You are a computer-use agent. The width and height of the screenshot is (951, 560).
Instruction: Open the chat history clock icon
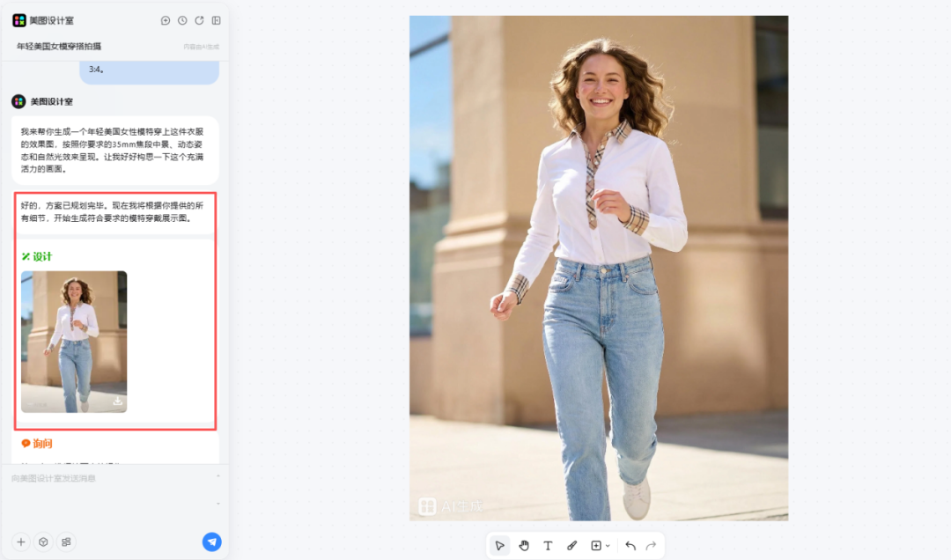point(182,20)
